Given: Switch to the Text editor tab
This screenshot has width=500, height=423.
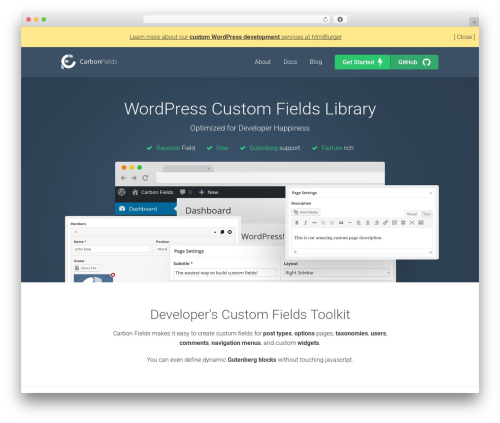Looking at the screenshot, I should click(426, 214).
